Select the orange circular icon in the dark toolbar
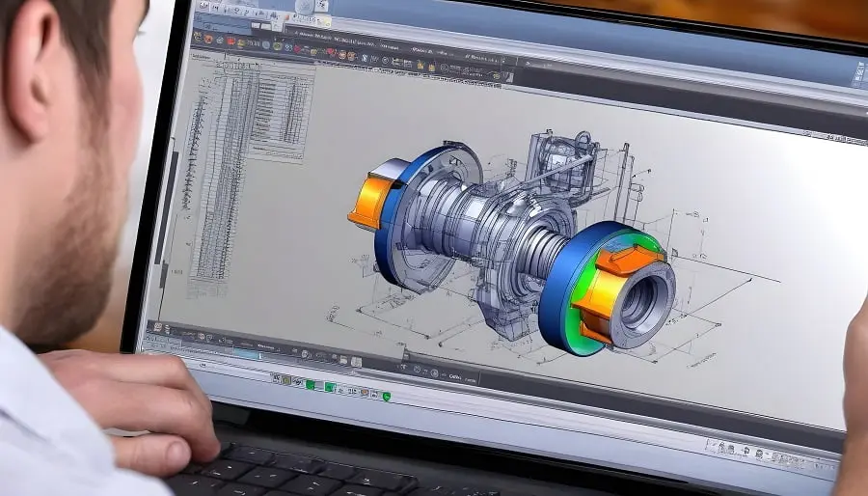Image resolution: width=868 pixels, height=496 pixels. [208, 39]
